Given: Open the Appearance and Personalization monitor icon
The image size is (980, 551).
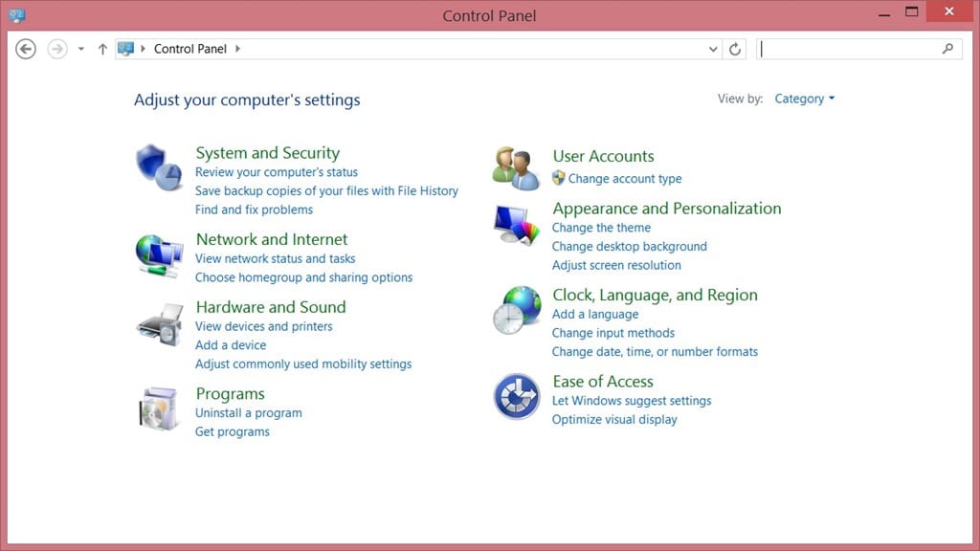Looking at the screenshot, I should (x=516, y=225).
